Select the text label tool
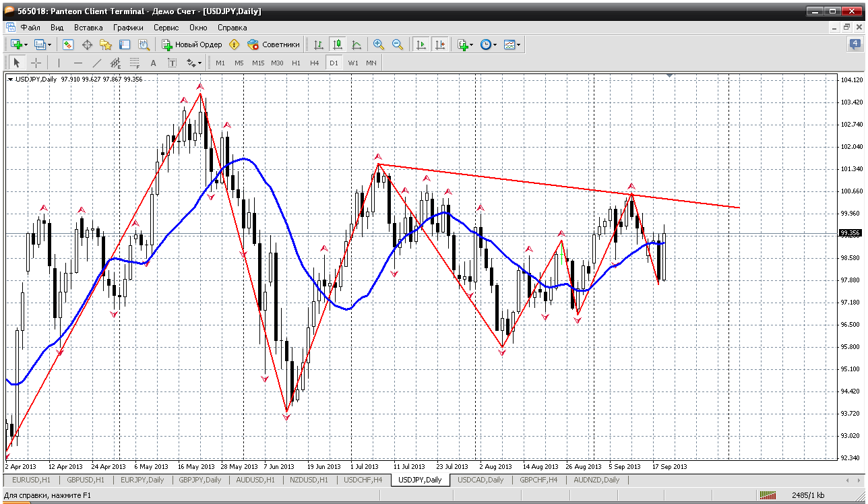Image resolution: width=868 pixels, height=504 pixels. tap(172, 63)
